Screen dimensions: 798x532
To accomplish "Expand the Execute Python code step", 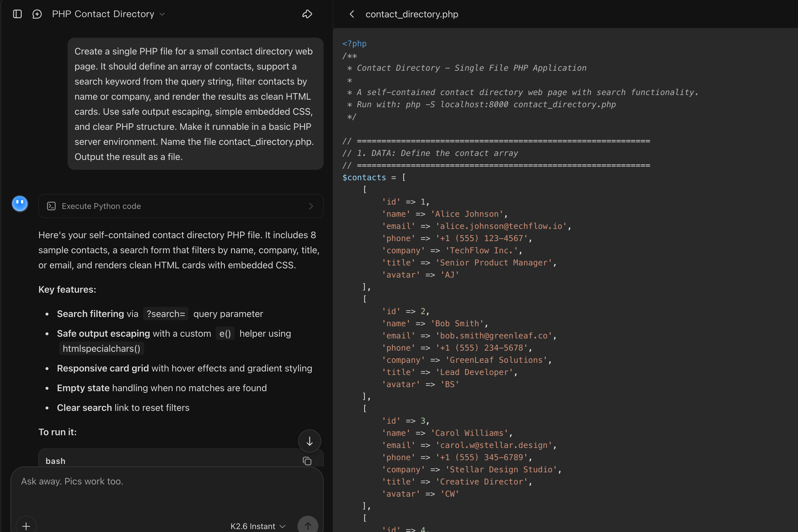I will click(x=181, y=206).
